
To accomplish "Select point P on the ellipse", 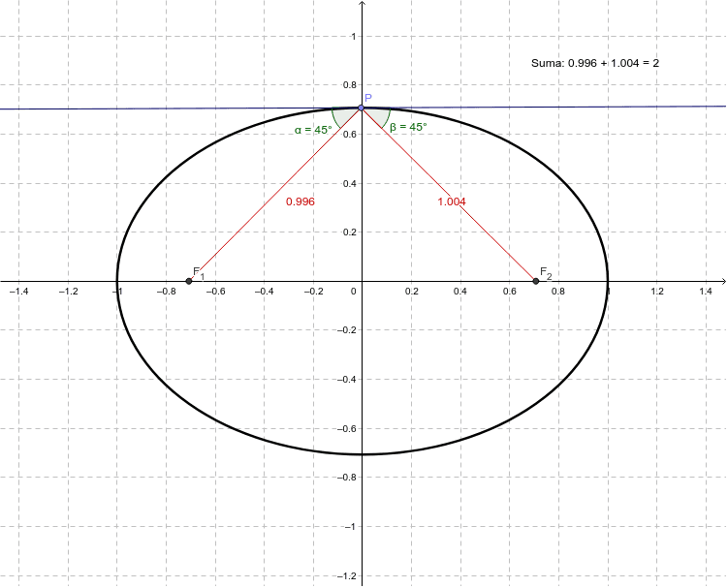I will coord(362,108).
